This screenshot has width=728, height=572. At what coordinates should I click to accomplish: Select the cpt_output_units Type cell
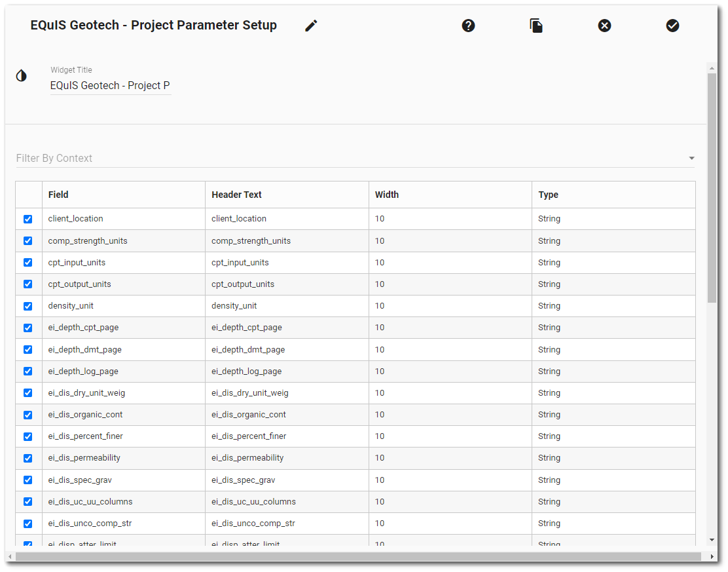coord(614,284)
